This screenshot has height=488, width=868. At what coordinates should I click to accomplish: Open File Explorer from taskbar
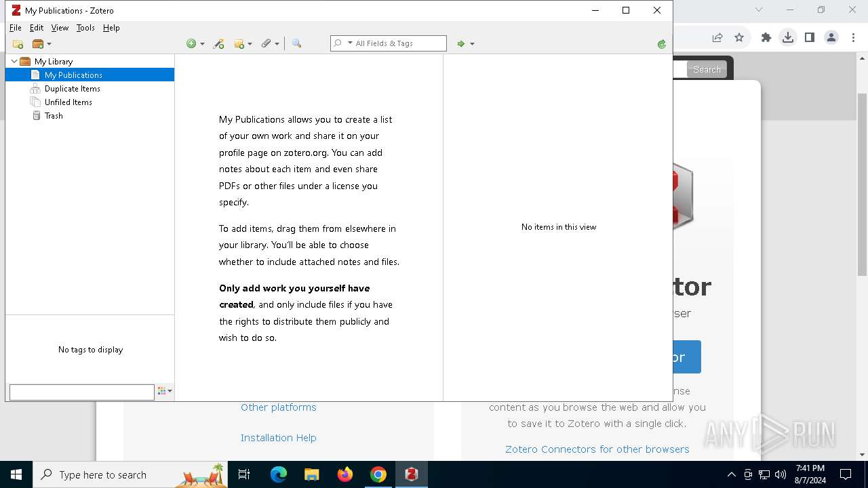coord(311,474)
